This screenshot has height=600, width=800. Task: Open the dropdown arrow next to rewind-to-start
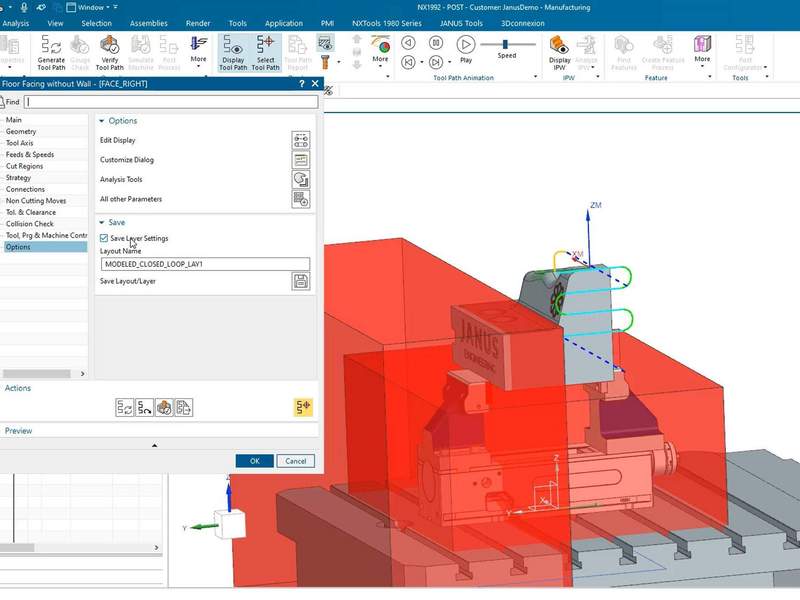click(422, 62)
